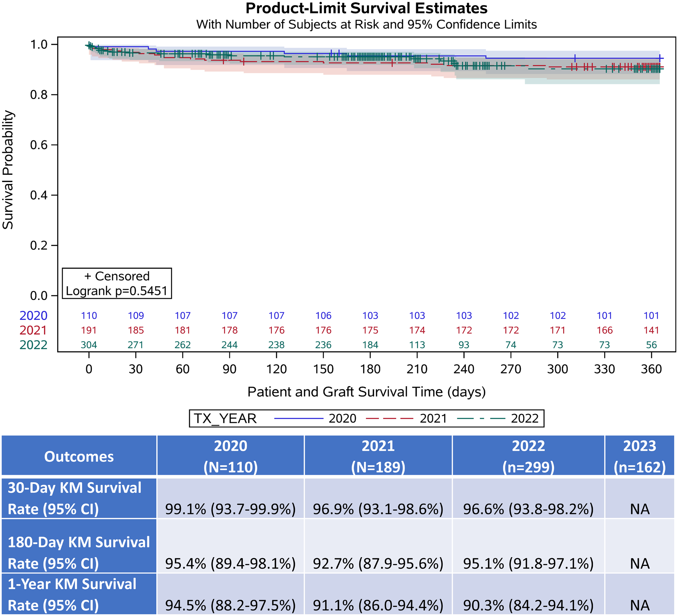Screen dimensions: 678x616
Task: Click the 2022 at-risk value 93 at day 240
Action: click(x=464, y=345)
